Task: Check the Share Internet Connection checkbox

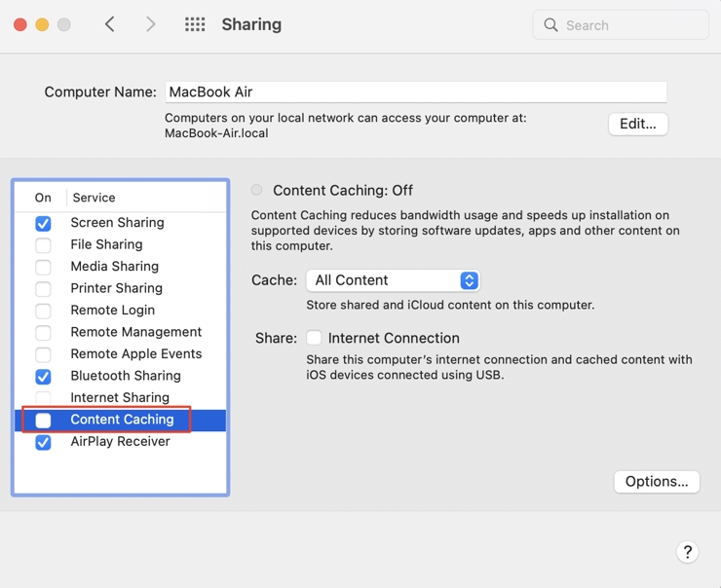Action: coord(314,338)
